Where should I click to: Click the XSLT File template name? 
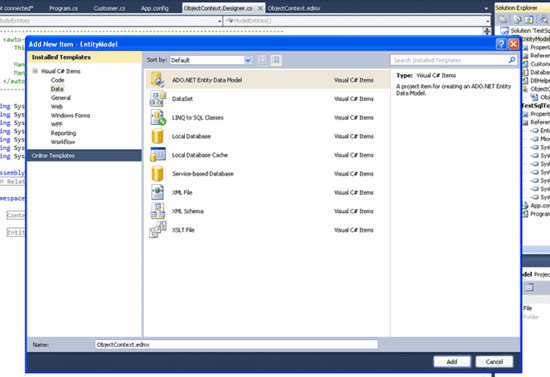(x=183, y=230)
